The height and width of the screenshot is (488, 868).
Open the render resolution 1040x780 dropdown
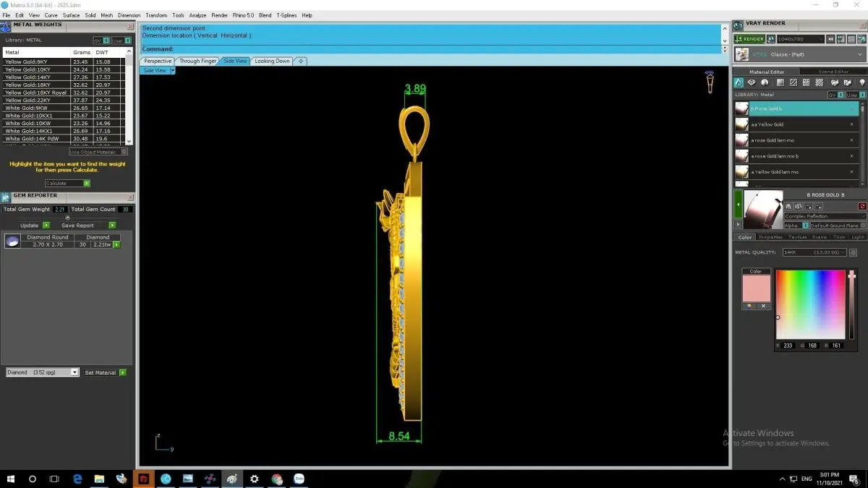[x=801, y=39]
